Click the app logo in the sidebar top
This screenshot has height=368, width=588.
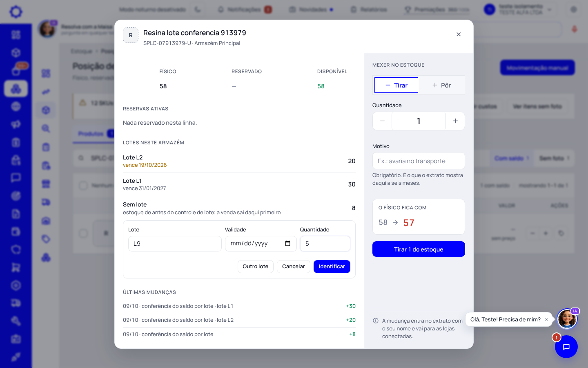16,11
